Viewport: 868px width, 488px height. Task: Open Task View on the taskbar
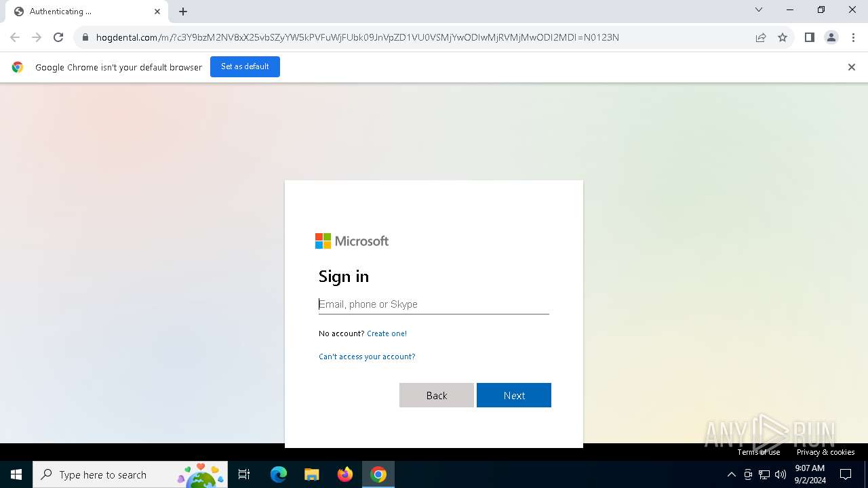click(244, 474)
